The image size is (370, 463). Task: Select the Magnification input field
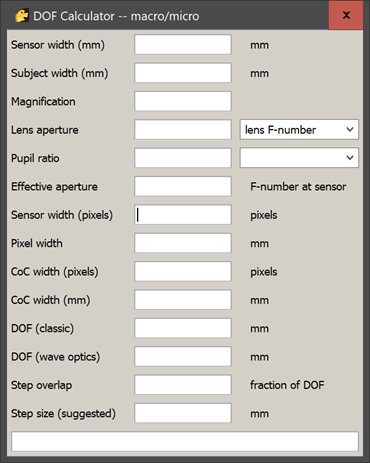pos(183,101)
